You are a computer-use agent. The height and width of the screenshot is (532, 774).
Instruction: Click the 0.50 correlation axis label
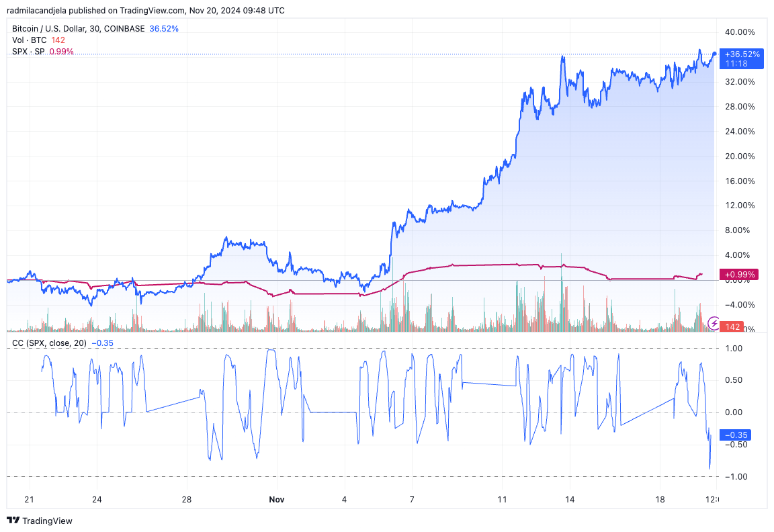tap(734, 380)
